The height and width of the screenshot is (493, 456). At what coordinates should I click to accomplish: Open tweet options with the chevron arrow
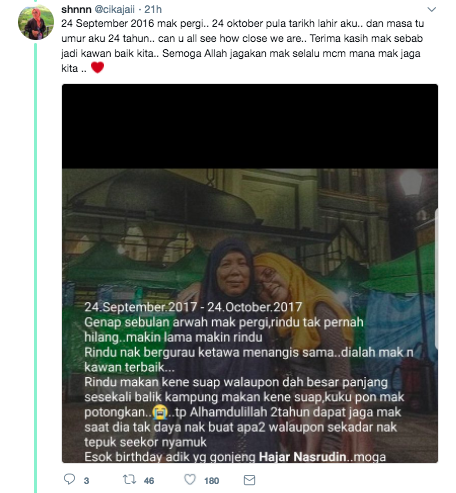(432, 9)
